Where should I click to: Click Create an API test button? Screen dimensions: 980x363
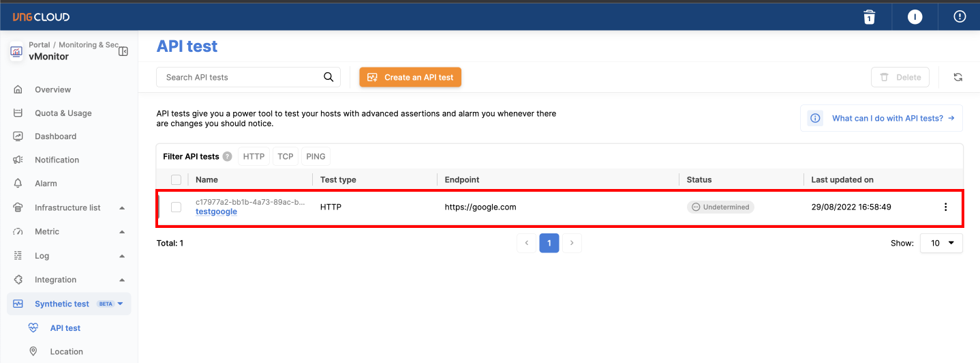pos(410,77)
